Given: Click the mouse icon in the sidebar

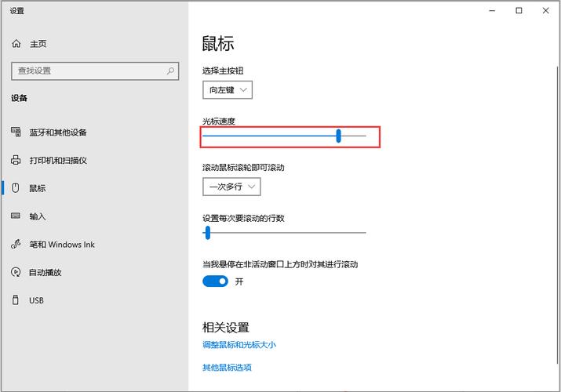Looking at the screenshot, I should click(x=16, y=187).
